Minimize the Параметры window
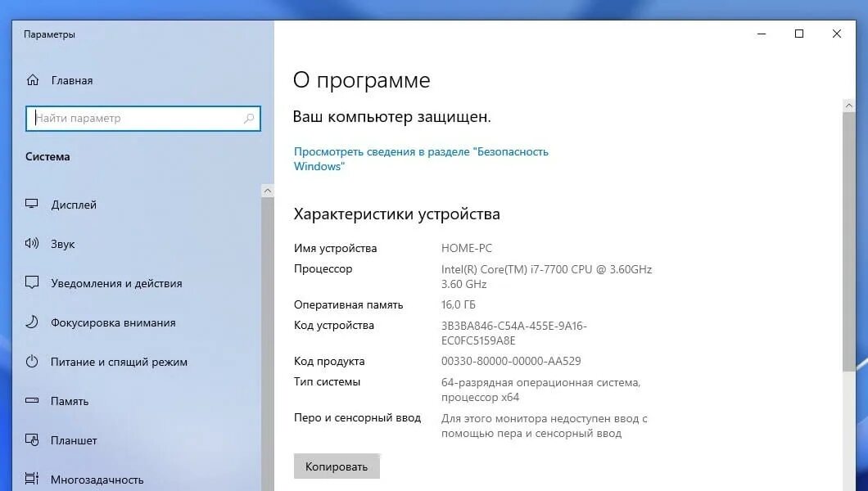 [762, 34]
